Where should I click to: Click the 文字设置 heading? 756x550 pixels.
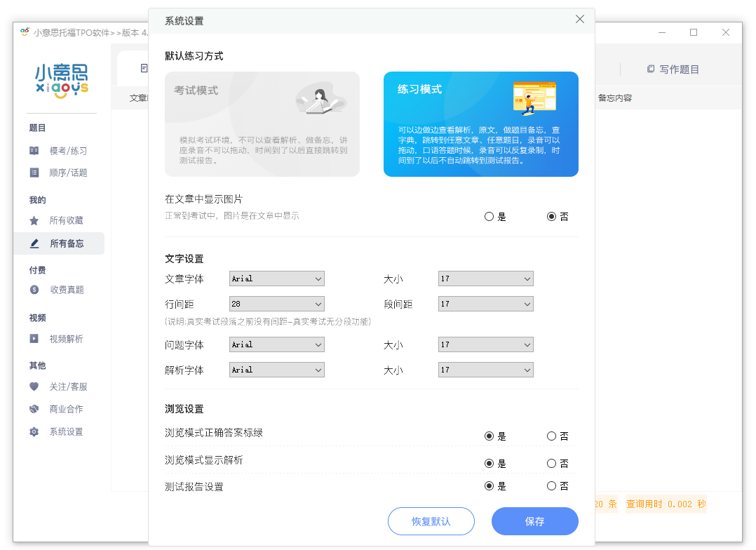click(x=184, y=259)
